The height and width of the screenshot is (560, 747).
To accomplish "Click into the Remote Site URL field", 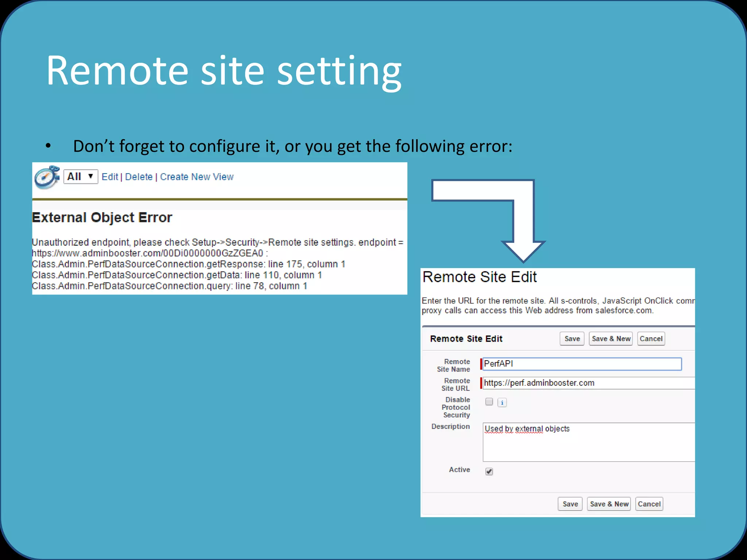I will click(589, 383).
